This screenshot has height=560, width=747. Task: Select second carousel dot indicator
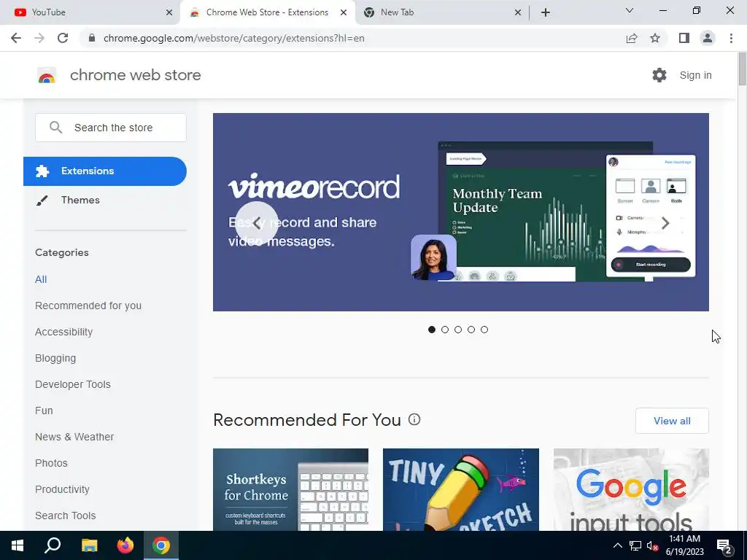click(x=445, y=330)
